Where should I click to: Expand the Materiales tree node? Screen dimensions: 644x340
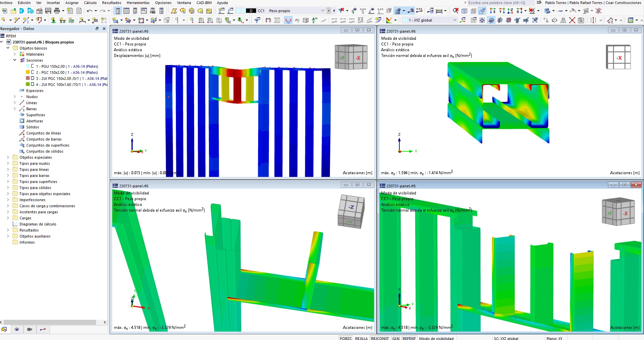(x=14, y=54)
